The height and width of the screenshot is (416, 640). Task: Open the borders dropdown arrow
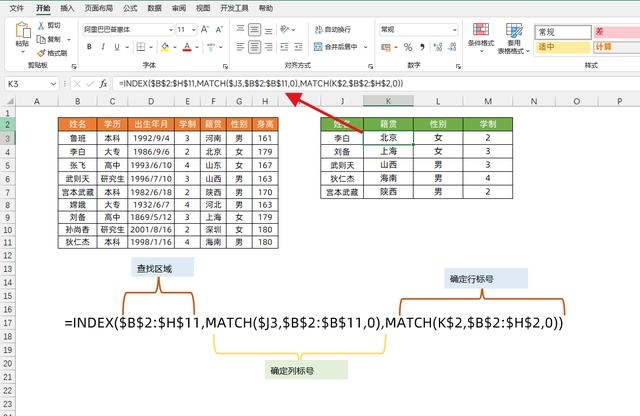[151, 47]
